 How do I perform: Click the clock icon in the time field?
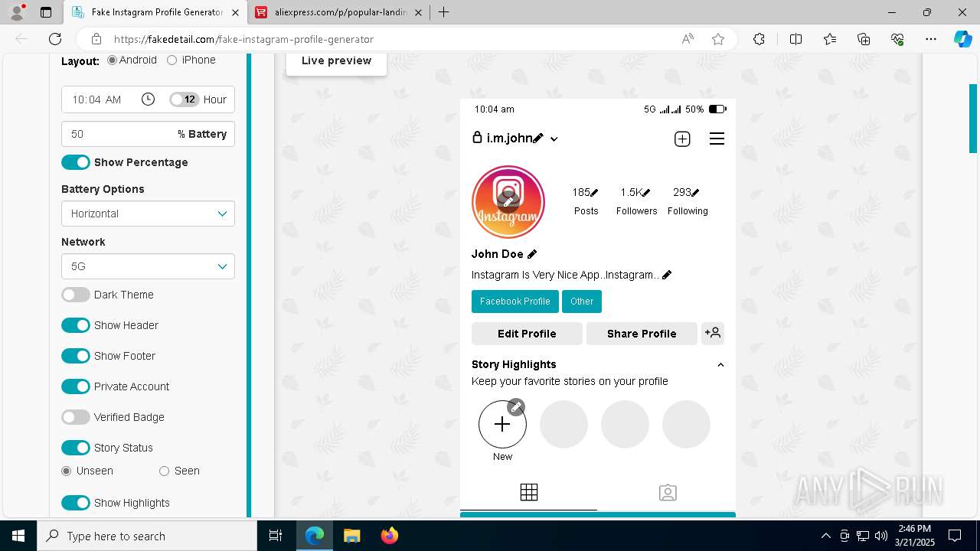(149, 99)
